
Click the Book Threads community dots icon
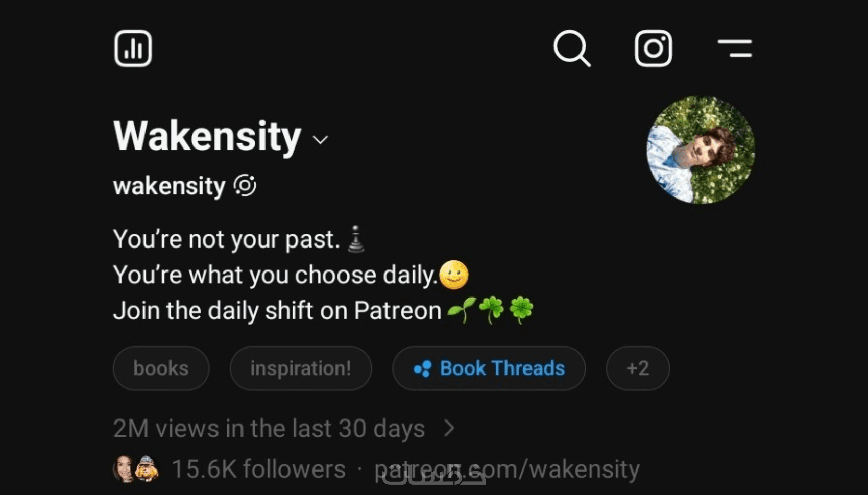[422, 368]
